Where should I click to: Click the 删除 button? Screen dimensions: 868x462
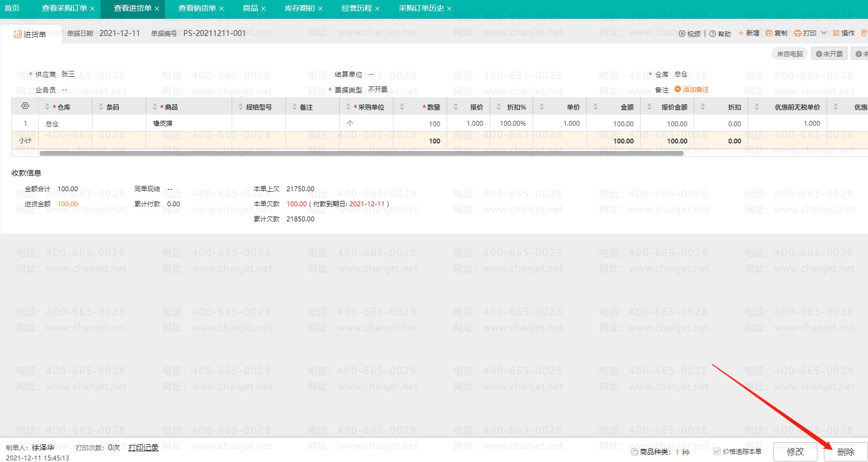pos(845,452)
